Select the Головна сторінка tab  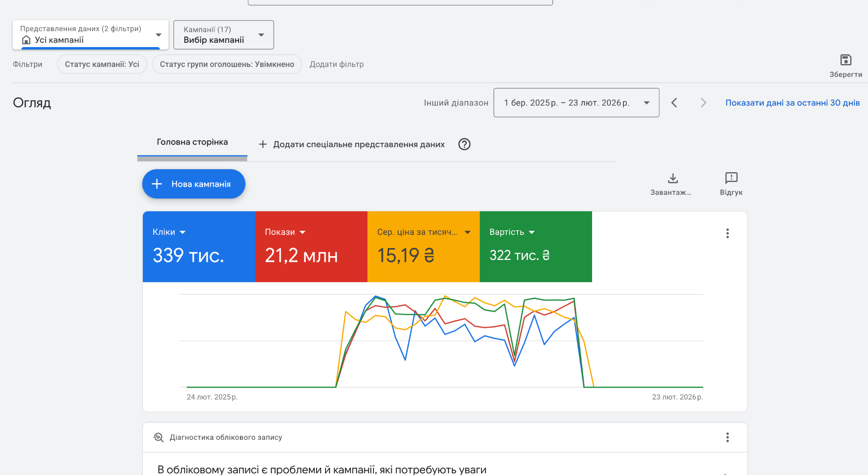click(192, 142)
